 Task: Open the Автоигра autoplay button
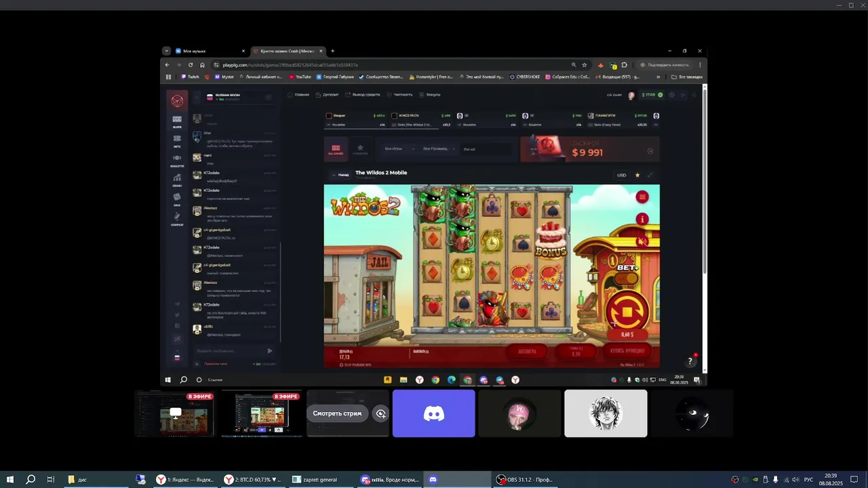point(528,351)
